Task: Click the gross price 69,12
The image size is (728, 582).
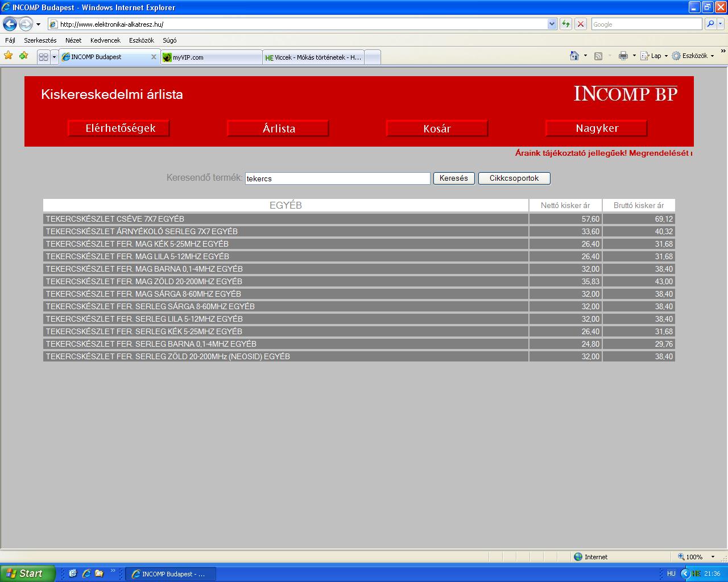Action: pos(664,219)
